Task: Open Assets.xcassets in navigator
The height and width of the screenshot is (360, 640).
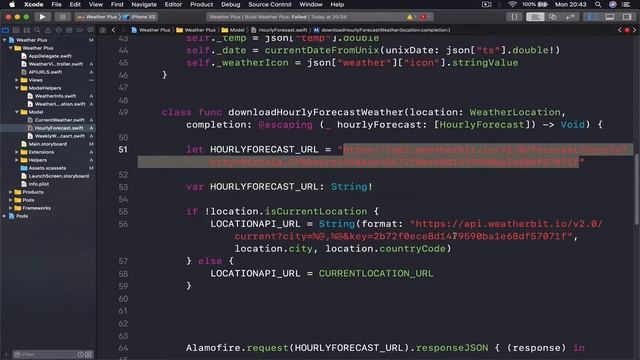Action: [47, 168]
